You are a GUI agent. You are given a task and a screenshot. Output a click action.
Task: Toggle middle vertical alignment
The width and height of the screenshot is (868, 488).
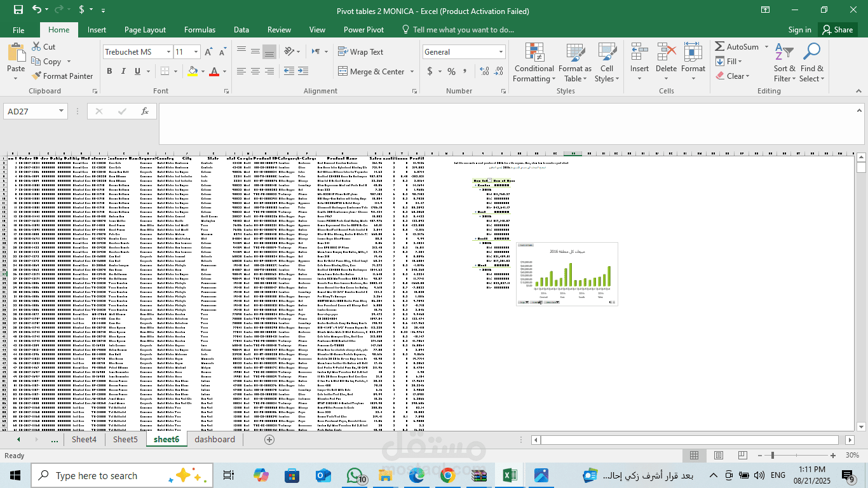pyautogui.click(x=255, y=52)
